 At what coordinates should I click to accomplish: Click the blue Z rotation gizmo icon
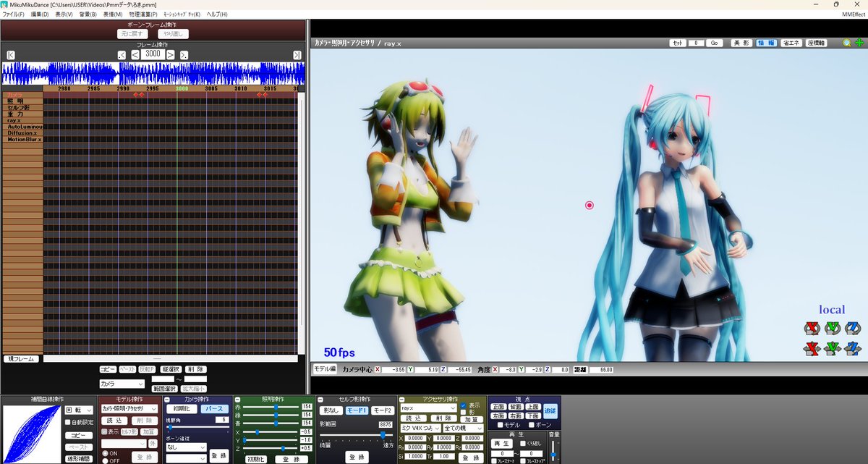(854, 328)
